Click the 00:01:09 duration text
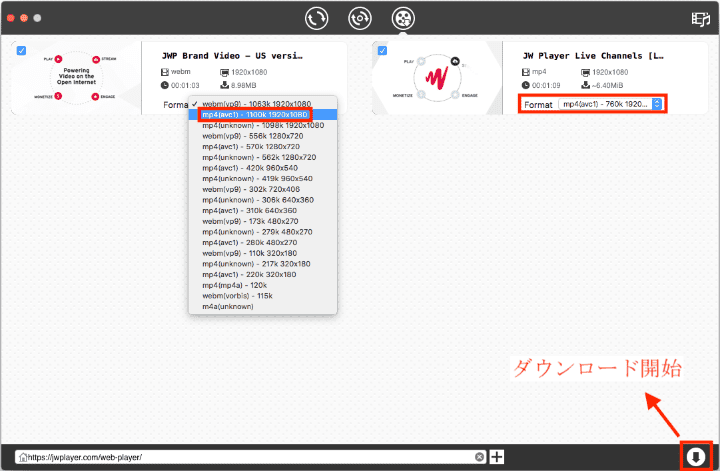Screen dimensions: 720x471 click(x=546, y=85)
